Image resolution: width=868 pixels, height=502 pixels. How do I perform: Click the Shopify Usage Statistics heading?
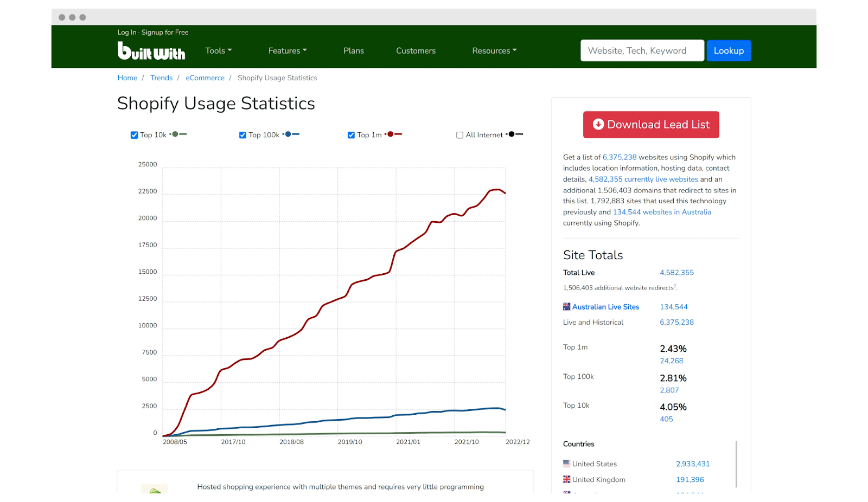click(x=216, y=104)
